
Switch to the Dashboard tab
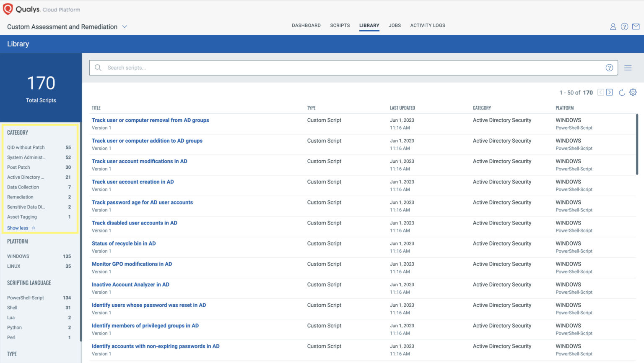[306, 25]
